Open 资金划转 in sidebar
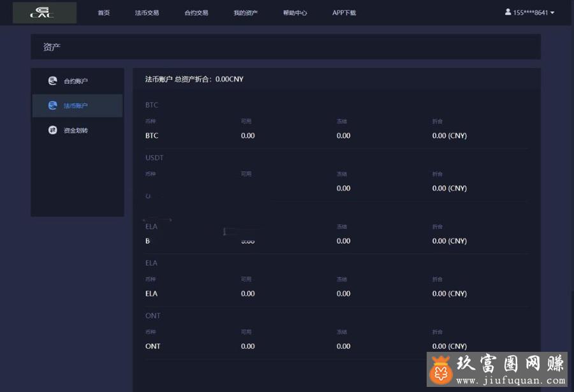This screenshot has width=574, height=392. (77, 130)
